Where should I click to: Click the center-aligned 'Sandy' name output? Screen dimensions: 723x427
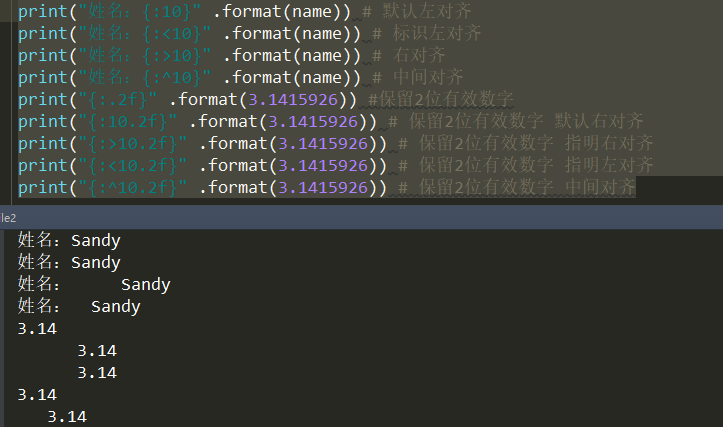[115, 306]
